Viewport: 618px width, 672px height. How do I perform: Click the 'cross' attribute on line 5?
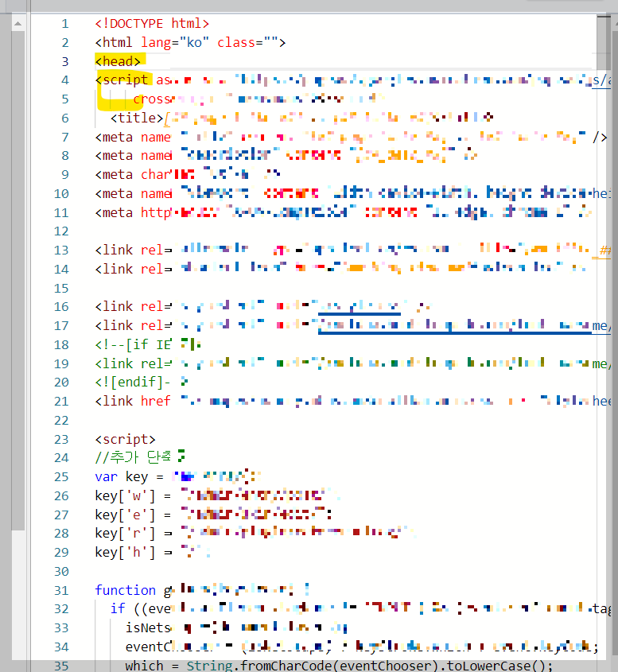click(x=152, y=99)
